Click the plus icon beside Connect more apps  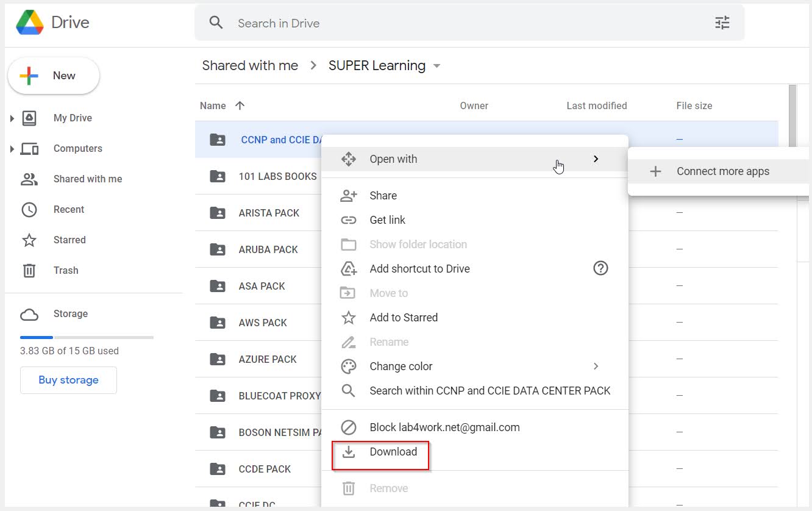point(655,171)
